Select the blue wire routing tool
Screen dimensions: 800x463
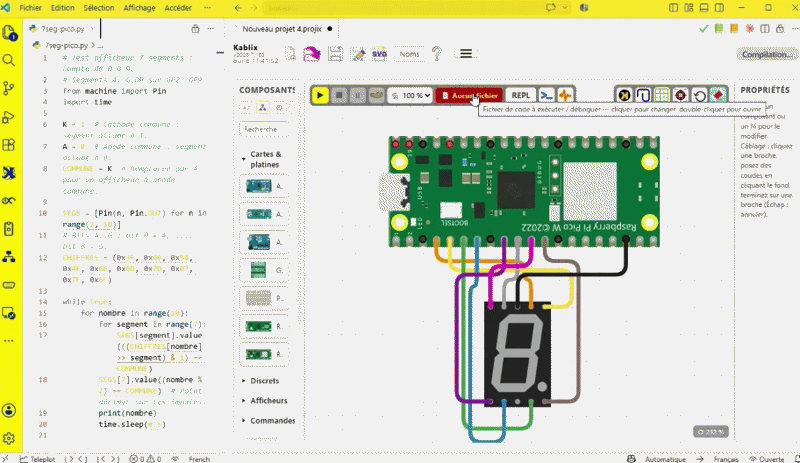coord(643,95)
